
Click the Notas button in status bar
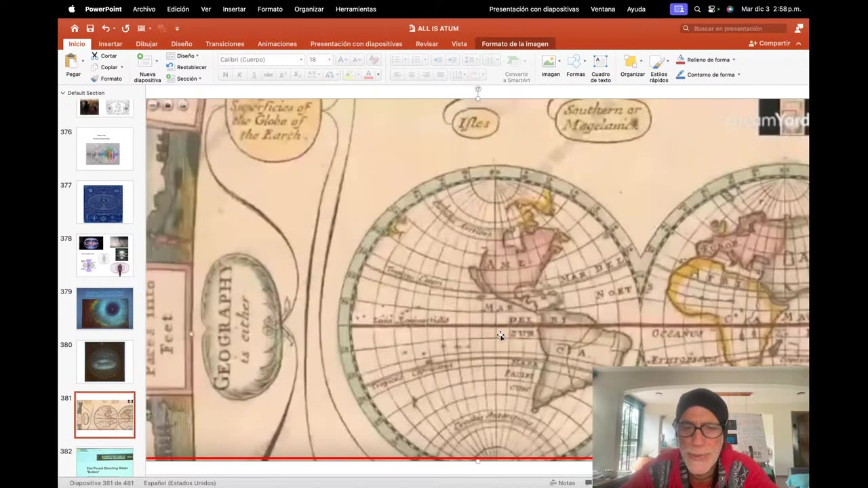562,483
